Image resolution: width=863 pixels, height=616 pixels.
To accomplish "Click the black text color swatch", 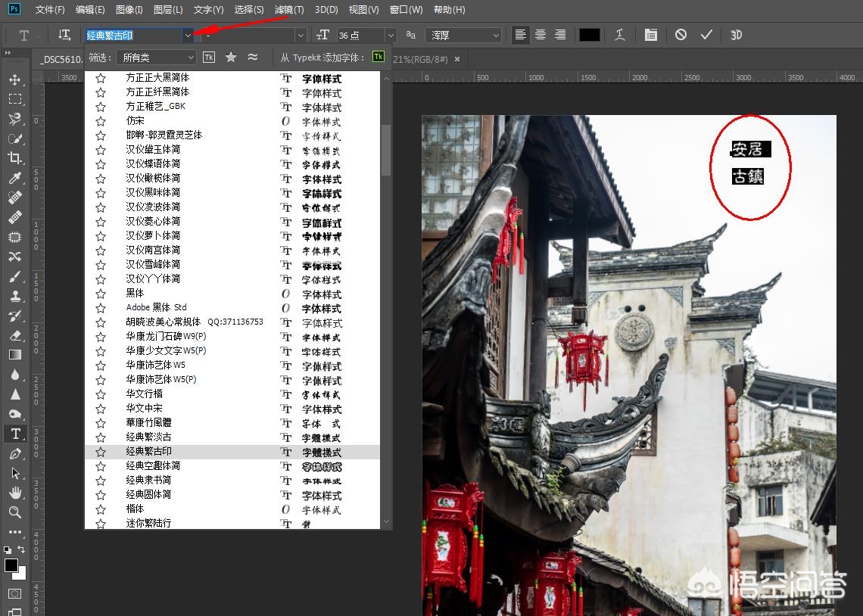I will [x=589, y=35].
